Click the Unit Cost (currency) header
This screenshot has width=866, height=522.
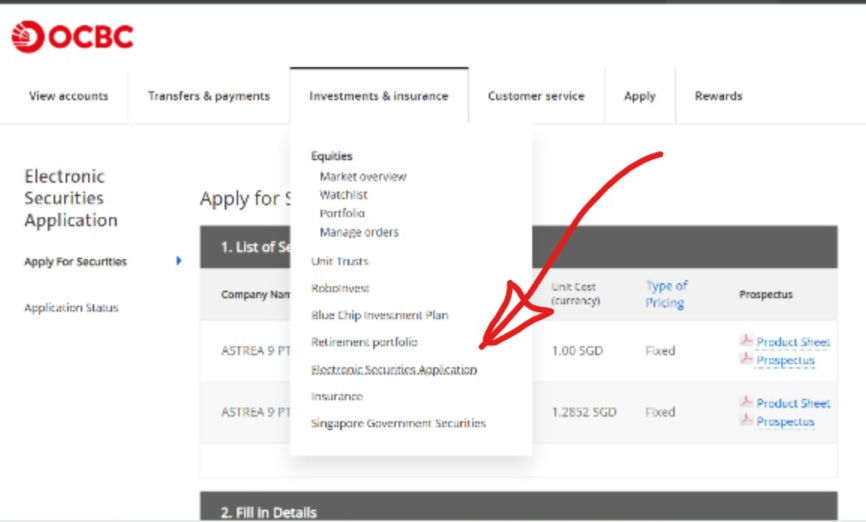tap(575, 294)
